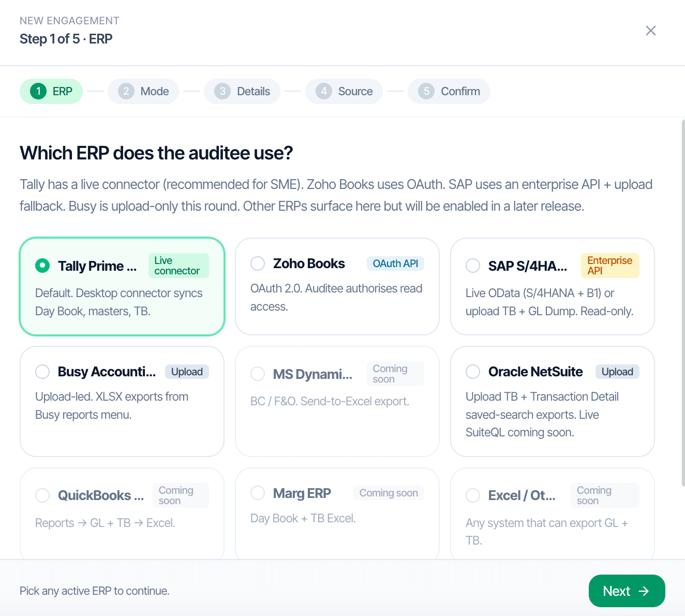The width and height of the screenshot is (685, 616).
Task: Select the Marg ERP radio button
Action: point(258,493)
